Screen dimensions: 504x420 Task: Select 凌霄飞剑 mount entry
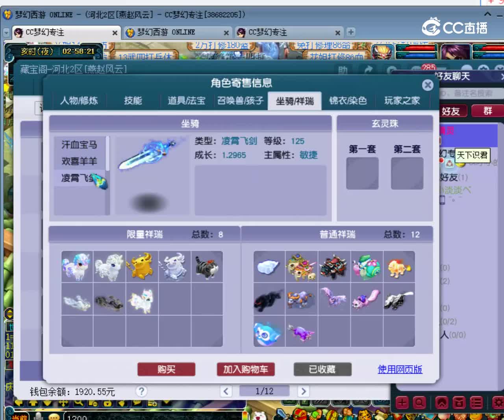(79, 178)
